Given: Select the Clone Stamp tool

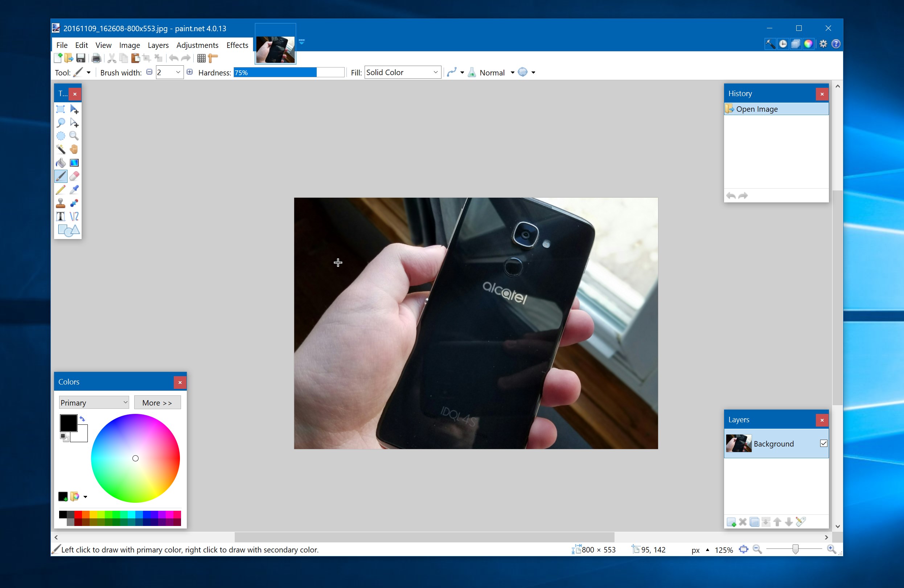Looking at the screenshot, I should point(60,203).
